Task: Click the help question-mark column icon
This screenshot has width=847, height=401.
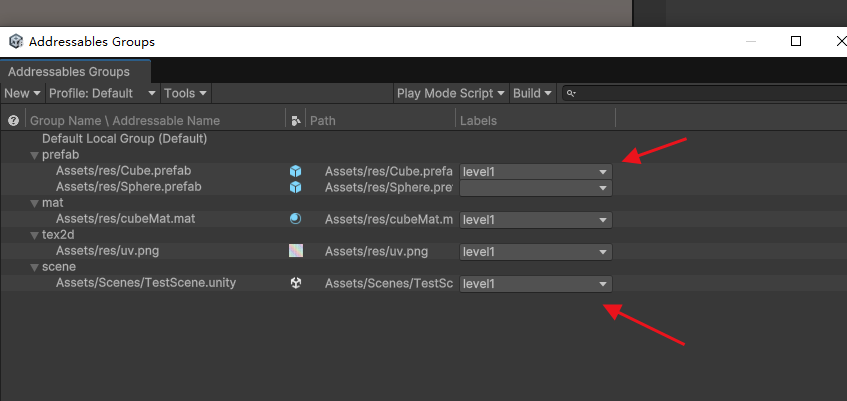Action: (14, 121)
